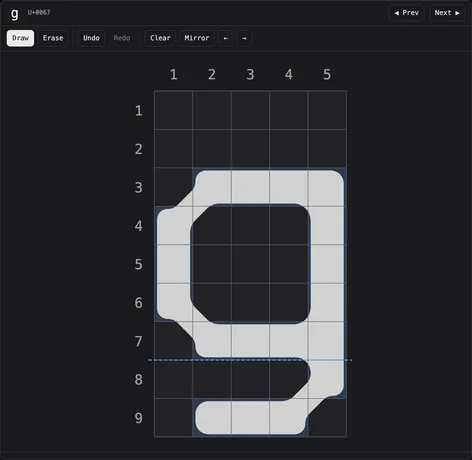This screenshot has height=460, width=472.
Task: Go to previous glyph with Prev
Action: coord(407,13)
